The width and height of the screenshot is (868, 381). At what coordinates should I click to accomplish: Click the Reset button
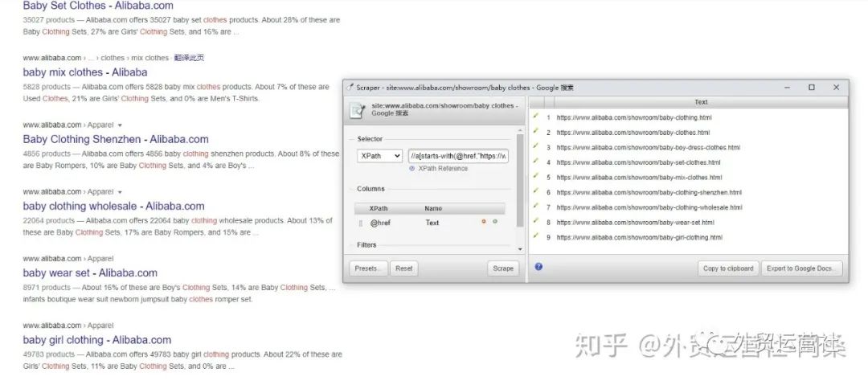(404, 268)
